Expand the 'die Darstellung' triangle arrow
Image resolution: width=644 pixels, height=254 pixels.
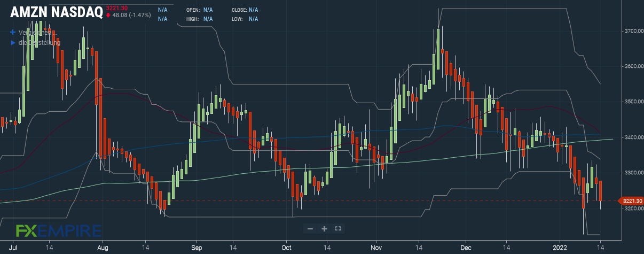click(x=13, y=42)
